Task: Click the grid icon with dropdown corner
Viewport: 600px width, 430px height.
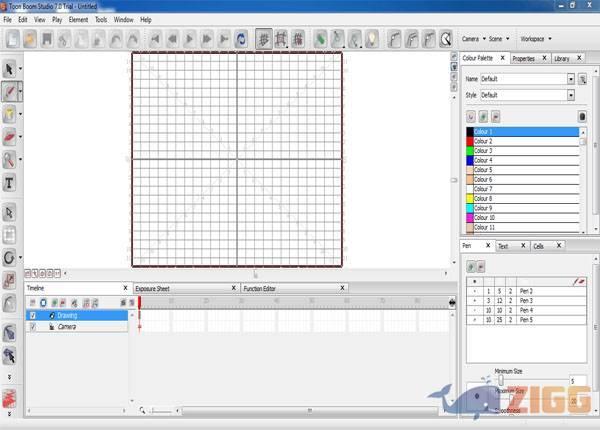Action: [281, 39]
